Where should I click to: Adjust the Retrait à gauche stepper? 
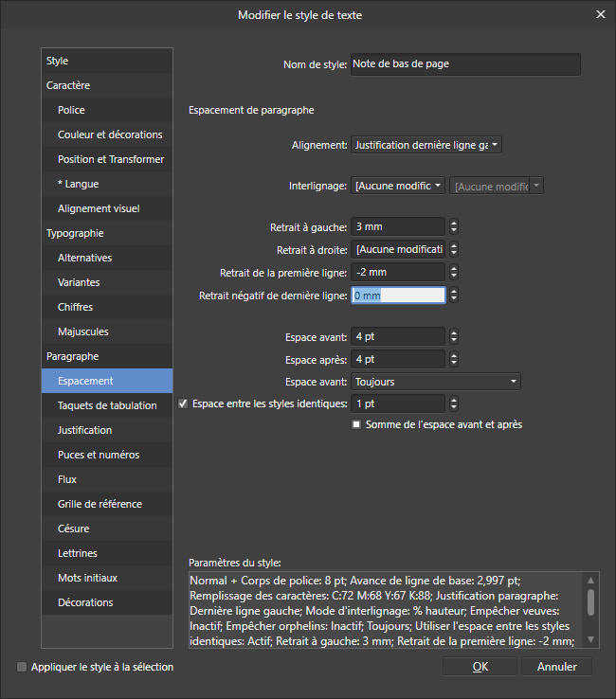pyautogui.click(x=454, y=226)
